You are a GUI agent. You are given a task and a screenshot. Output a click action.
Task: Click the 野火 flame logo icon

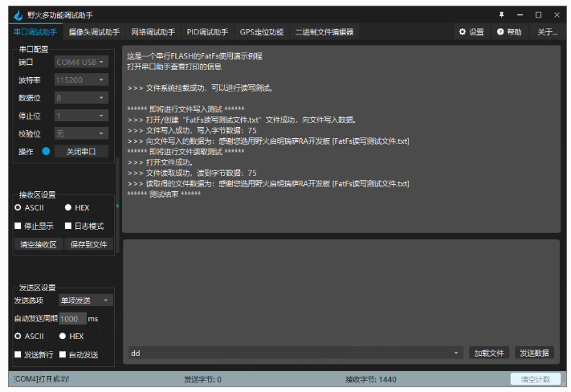point(17,14)
